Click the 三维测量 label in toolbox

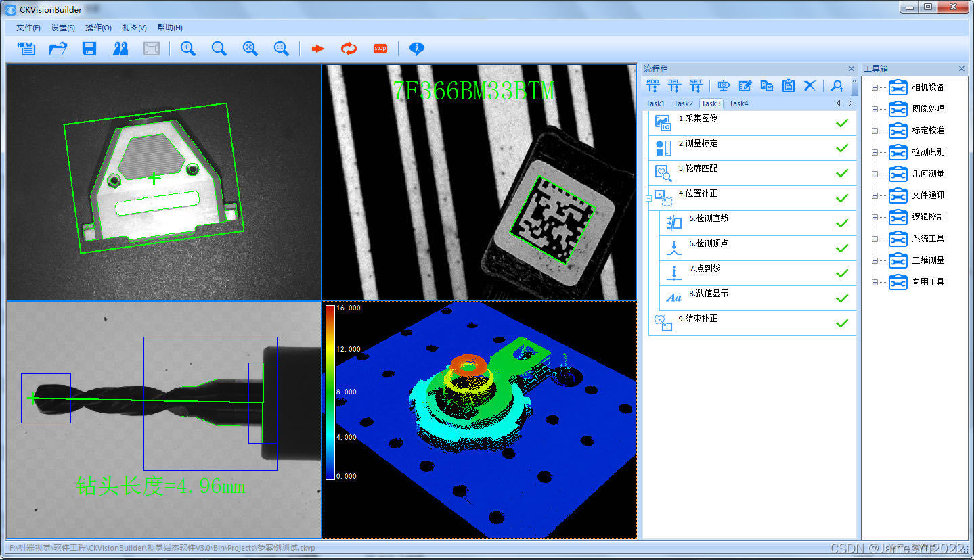tap(928, 260)
